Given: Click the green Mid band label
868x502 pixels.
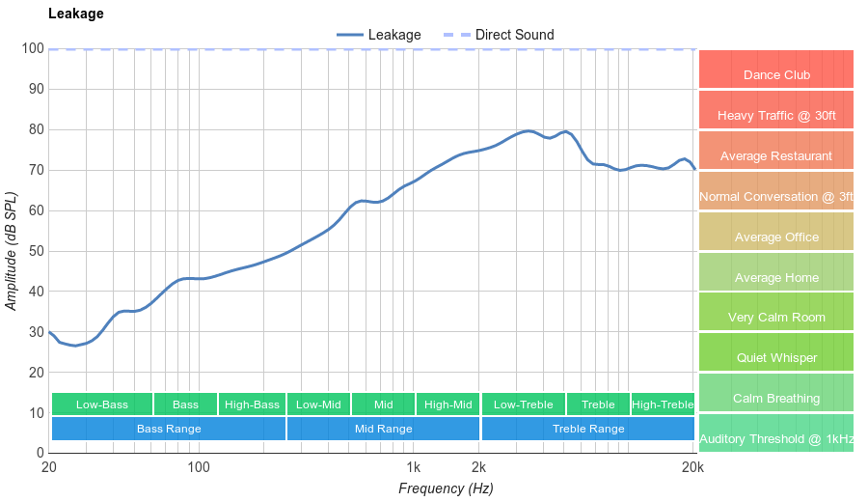Looking at the screenshot, I should [x=383, y=404].
